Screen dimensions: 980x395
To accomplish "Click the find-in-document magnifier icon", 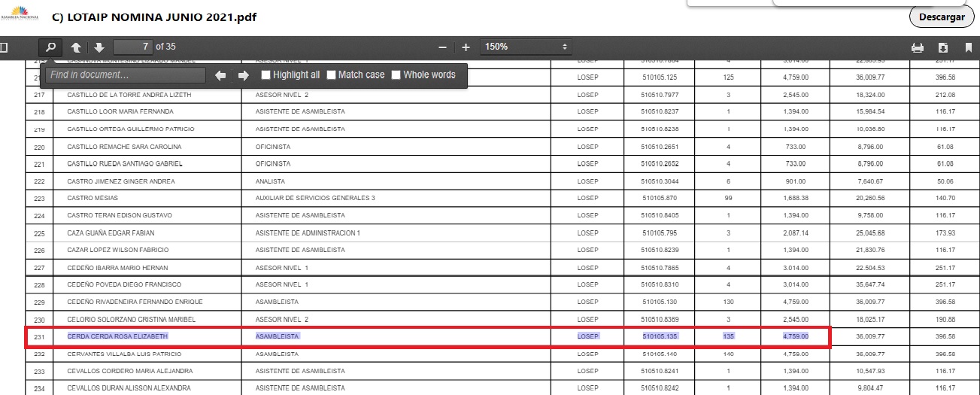I will tap(50, 47).
